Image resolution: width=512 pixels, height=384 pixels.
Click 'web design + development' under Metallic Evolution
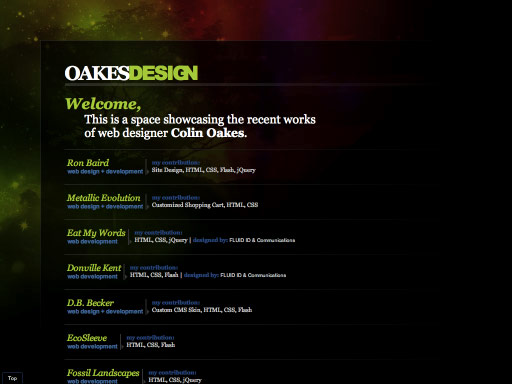coord(105,206)
